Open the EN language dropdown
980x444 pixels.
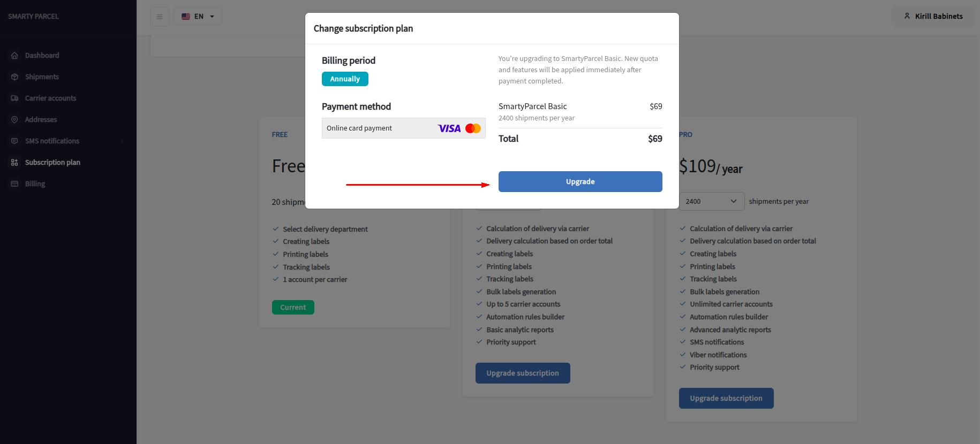(x=198, y=17)
